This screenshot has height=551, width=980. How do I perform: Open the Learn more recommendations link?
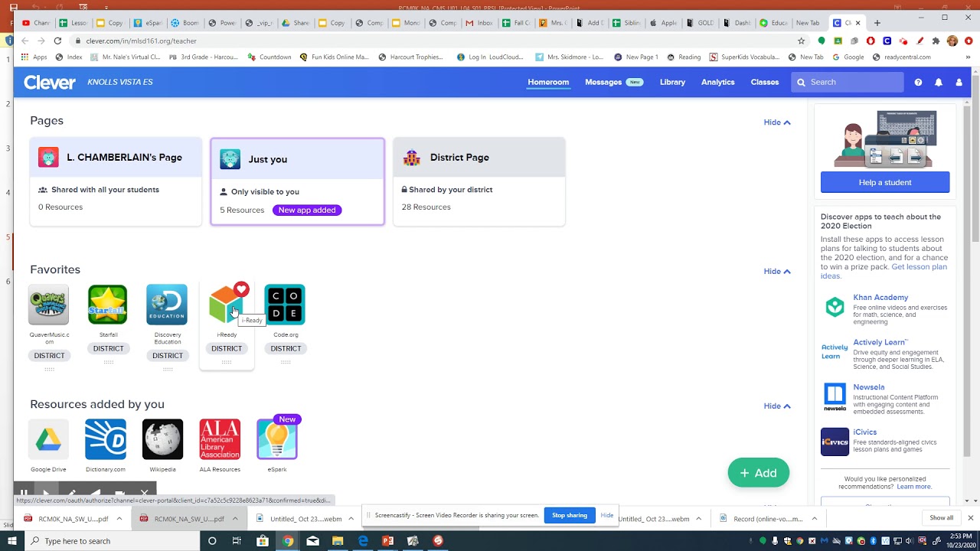(914, 487)
